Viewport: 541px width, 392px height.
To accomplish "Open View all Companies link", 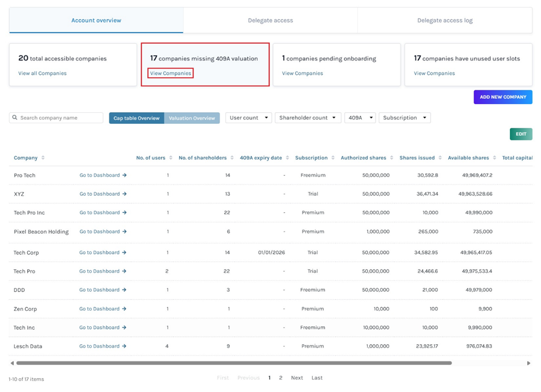I will tap(42, 74).
